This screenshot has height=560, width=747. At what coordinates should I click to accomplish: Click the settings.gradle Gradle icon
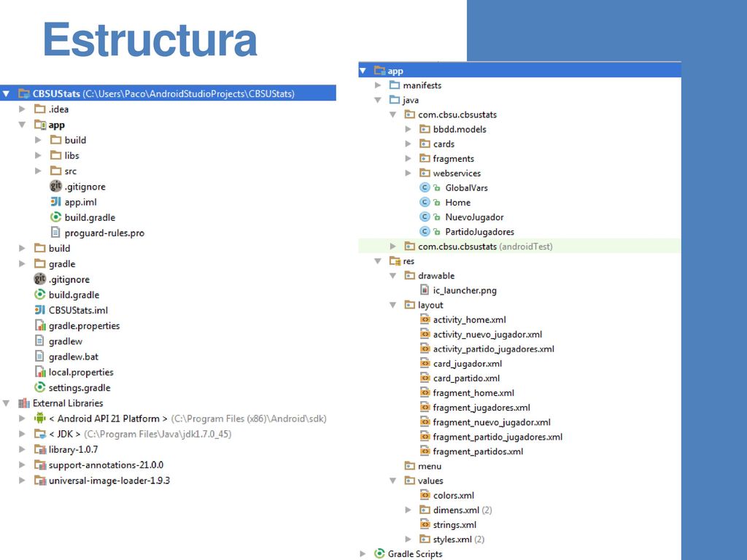point(40,387)
